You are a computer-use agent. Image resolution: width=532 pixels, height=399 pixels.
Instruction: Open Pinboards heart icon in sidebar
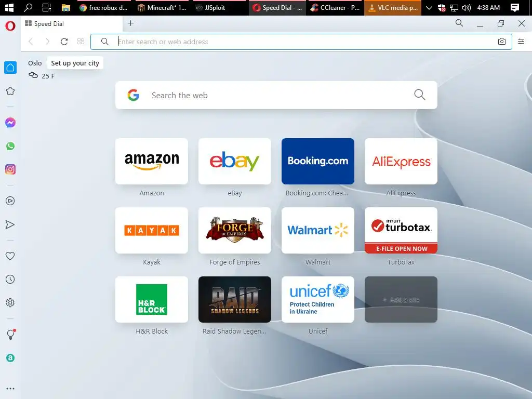10,256
